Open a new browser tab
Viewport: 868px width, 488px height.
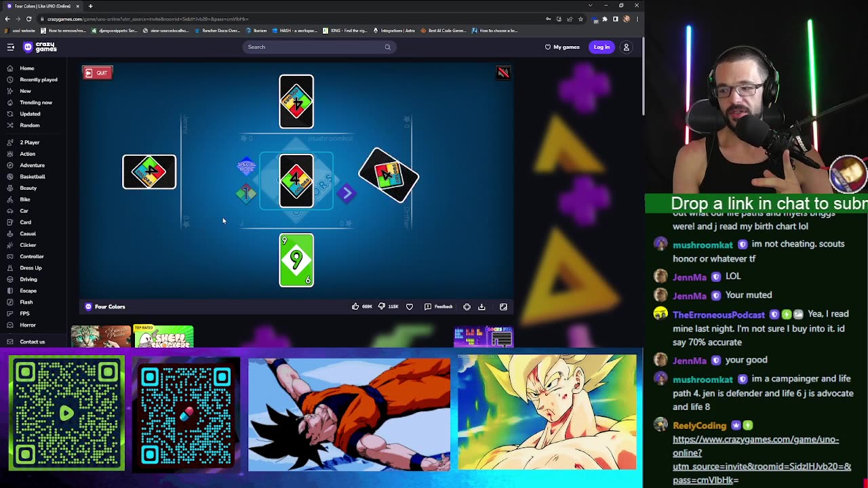[x=90, y=6]
